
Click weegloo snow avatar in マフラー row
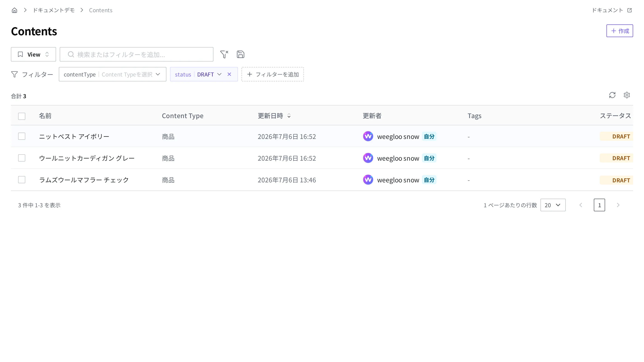point(368,180)
